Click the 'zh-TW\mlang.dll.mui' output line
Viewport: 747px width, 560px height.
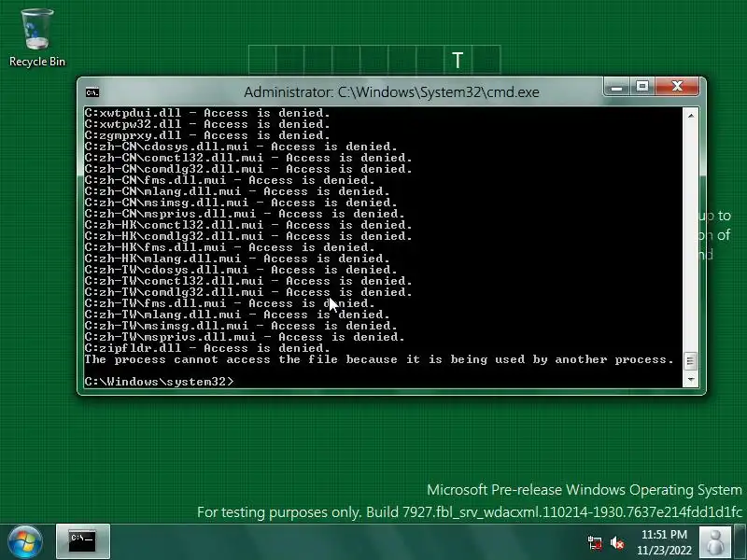(237, 315)
